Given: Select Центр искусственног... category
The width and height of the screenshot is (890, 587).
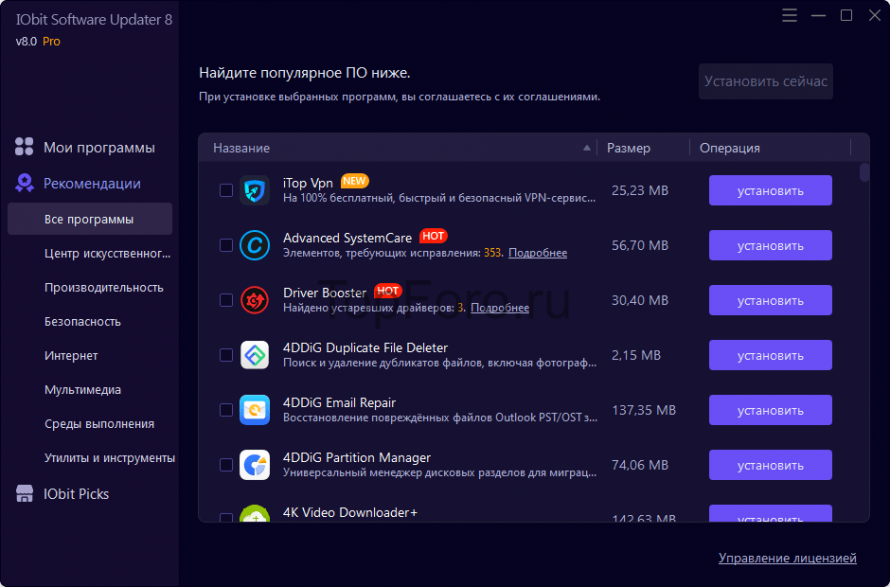Looking at the screenshot, I should click(107, 253).
